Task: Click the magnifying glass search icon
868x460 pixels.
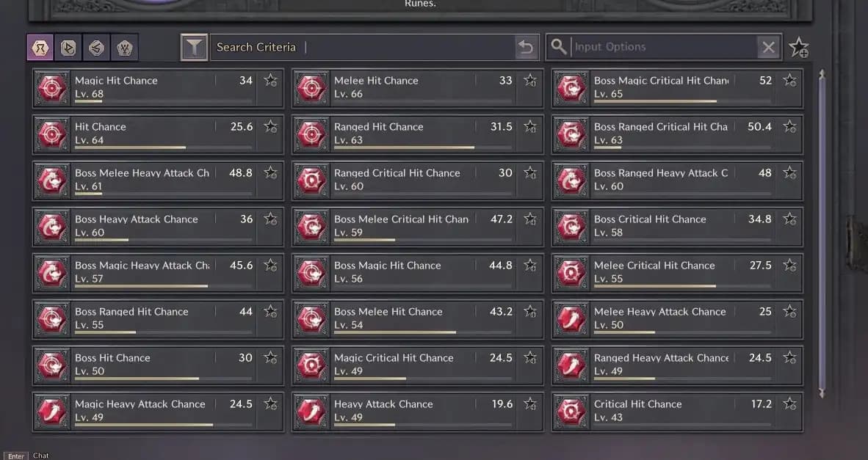Action: coord(559,47)
